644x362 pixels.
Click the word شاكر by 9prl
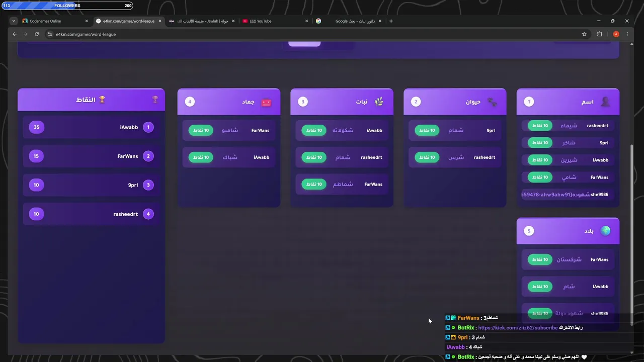(569, 143)
